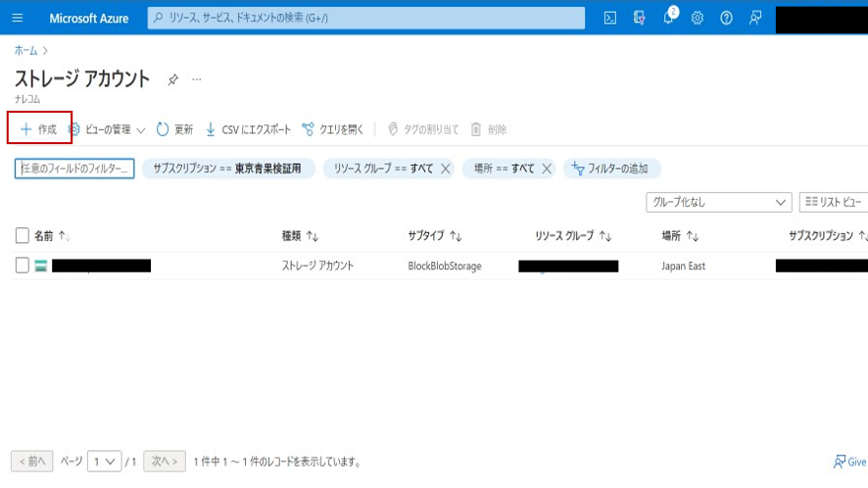The height and width of the screenshot is (488, 868).
Task: Open the more options ellipsis
Action: tap(197, 79)
